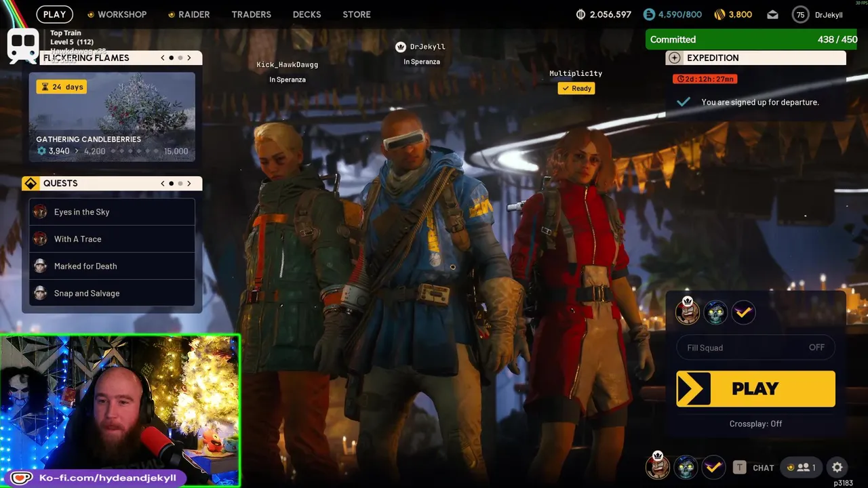Select second Flickering Flames page dot
This screenshot has height=488, width=868.
[x=180, y=58]
